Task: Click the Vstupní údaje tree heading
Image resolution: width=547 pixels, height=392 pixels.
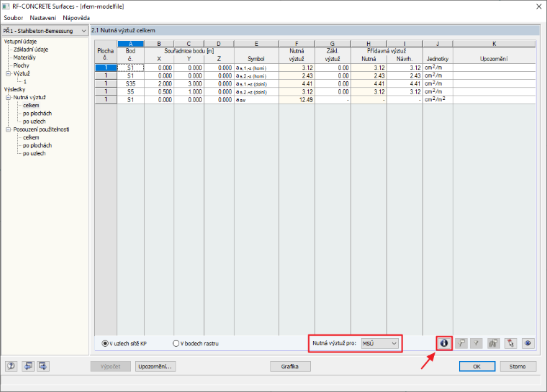Action: [x=20, y=42]
